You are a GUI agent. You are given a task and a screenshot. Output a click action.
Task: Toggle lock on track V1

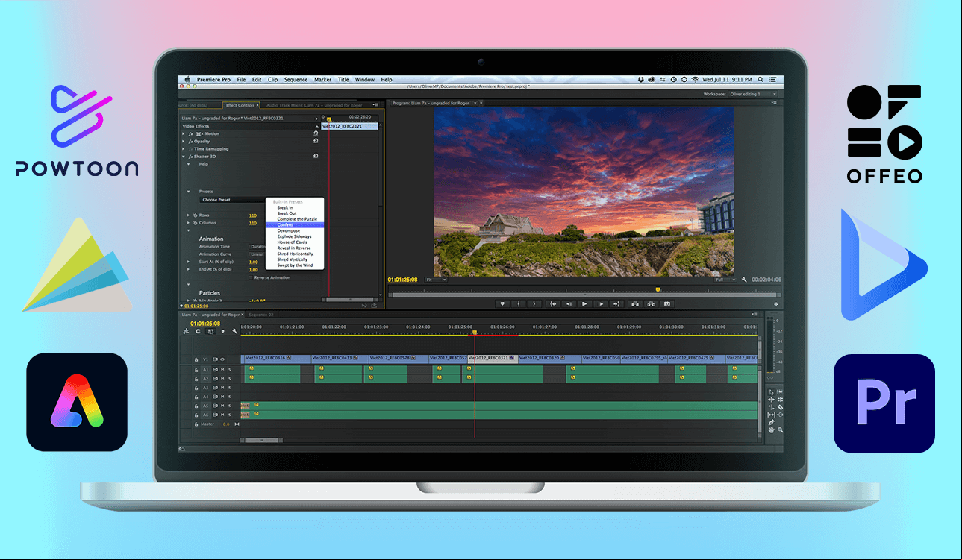tap(197, 359)
